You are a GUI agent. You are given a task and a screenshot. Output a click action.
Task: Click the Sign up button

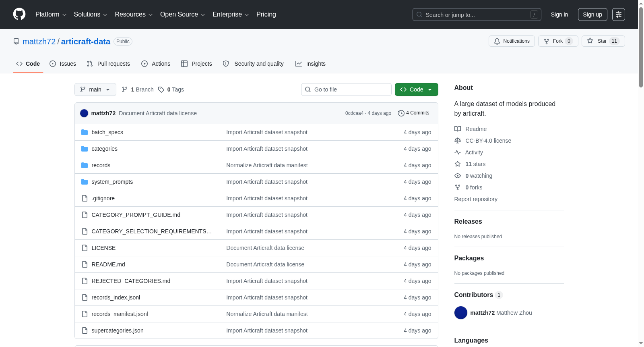592,15
